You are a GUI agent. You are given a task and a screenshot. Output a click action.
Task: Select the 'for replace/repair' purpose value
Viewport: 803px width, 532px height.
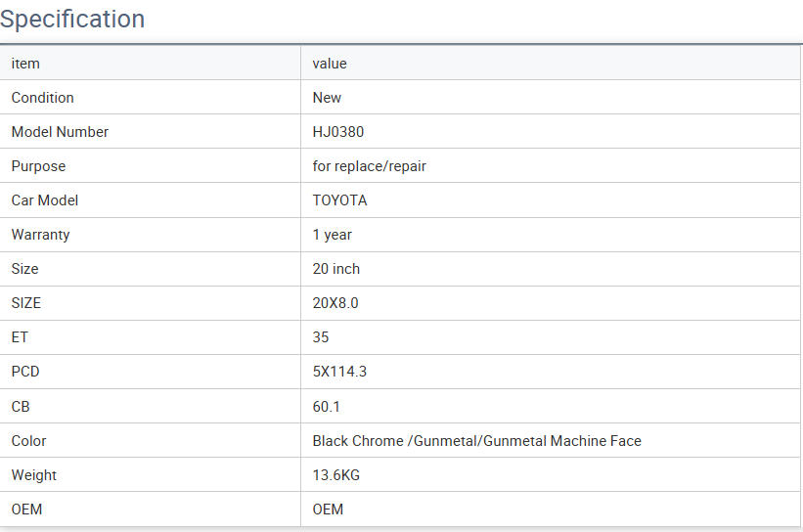[369, 166]
